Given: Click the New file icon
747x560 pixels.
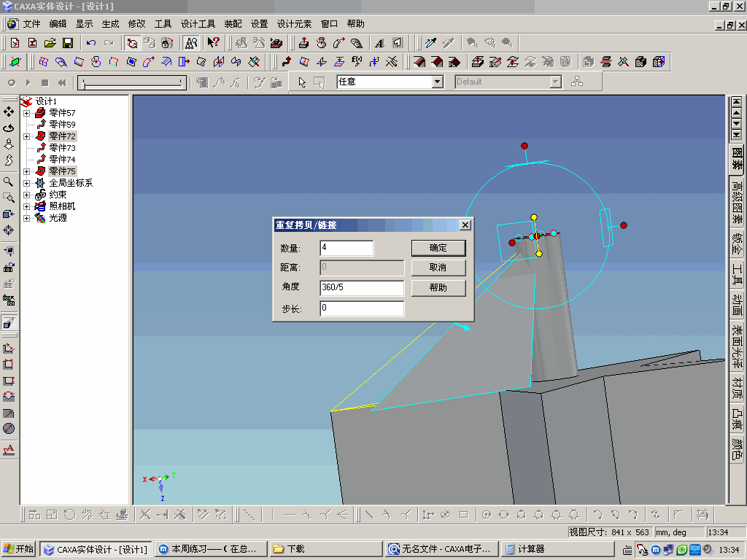Looking at the screenshot, I should 15,43.
